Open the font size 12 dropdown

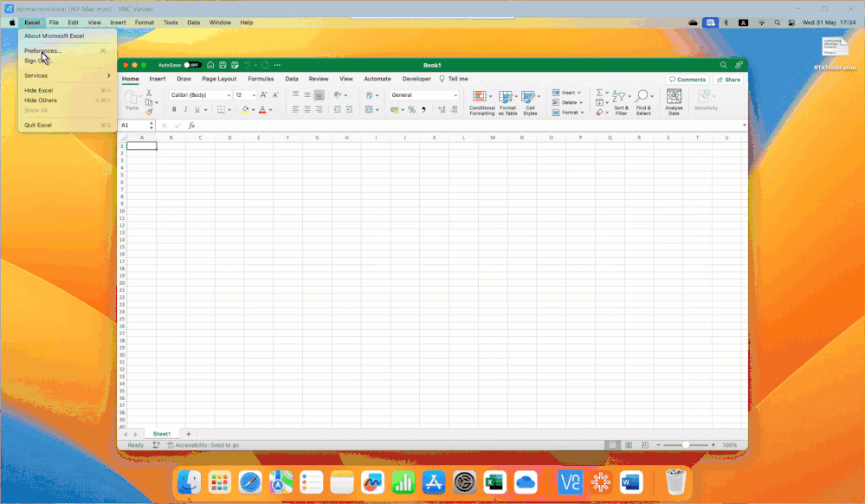(x=253, y=95)
